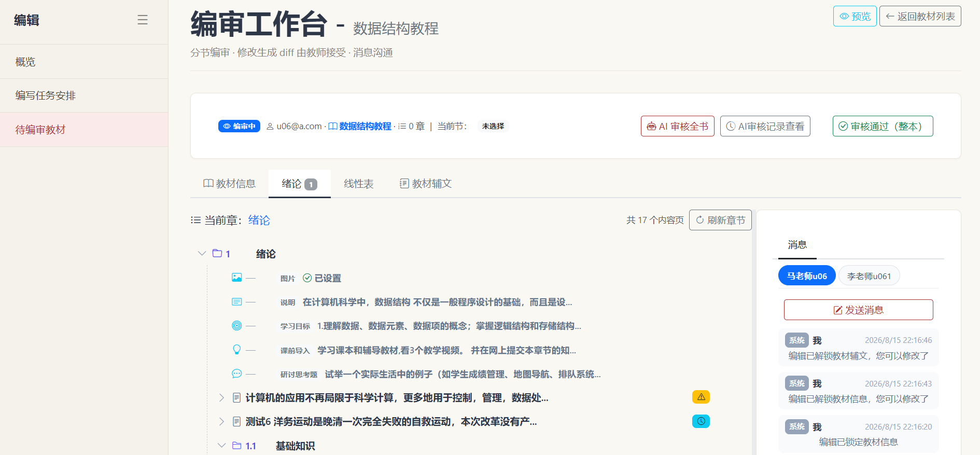The height and width of the screenshot is (455, 980).
Task: Click the image icon in 图片 row
Action: click(236, 278)
